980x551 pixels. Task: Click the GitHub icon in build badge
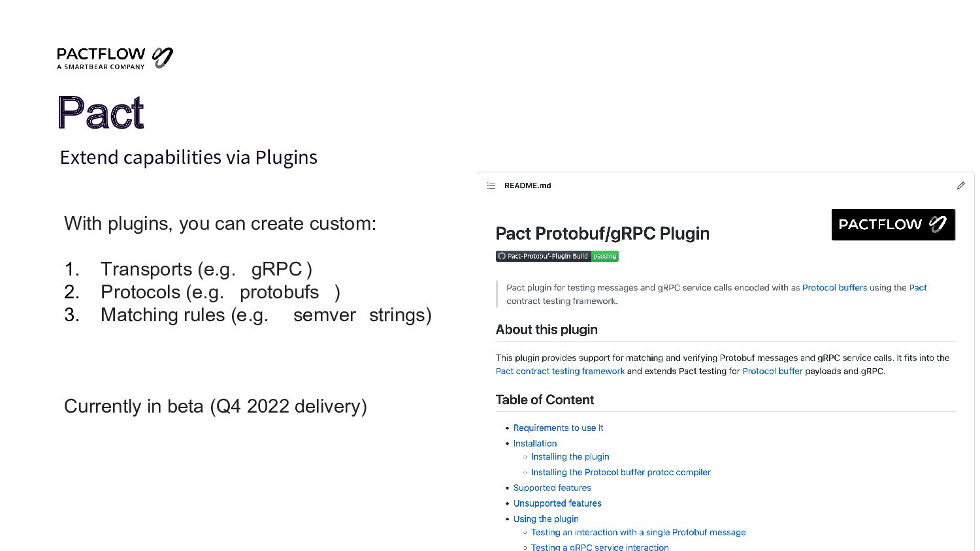[x=502, y=257]
